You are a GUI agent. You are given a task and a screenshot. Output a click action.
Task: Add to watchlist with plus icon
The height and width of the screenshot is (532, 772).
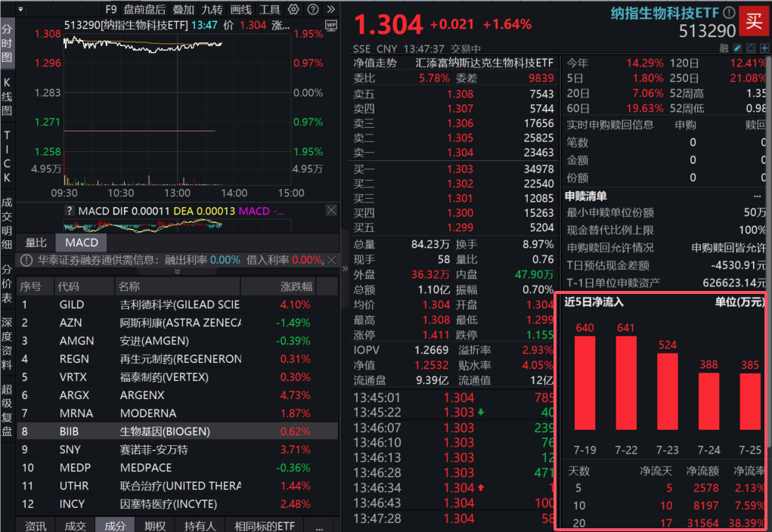(764, 48)
